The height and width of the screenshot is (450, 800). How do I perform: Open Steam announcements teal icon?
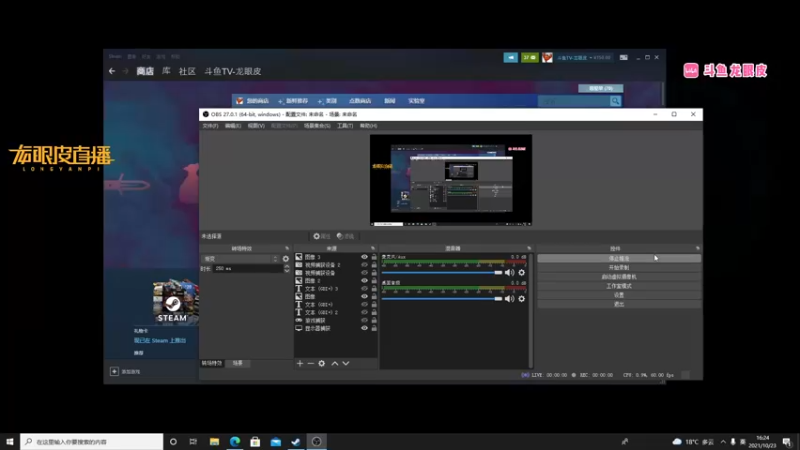[511, 58]
